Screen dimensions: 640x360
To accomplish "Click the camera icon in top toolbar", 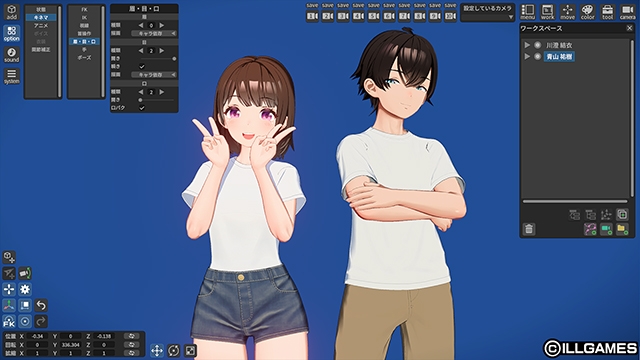I will [628, 12].
